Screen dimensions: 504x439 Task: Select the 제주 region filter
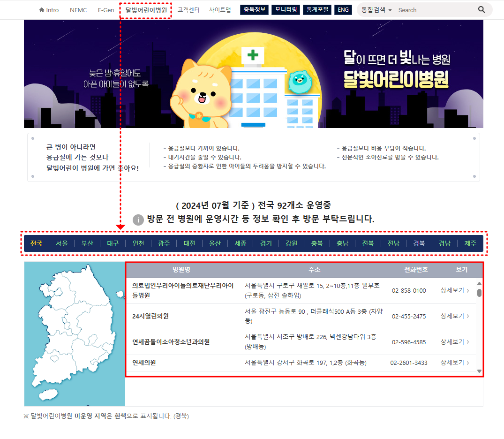pyautogui.click(x=470, y=243)
